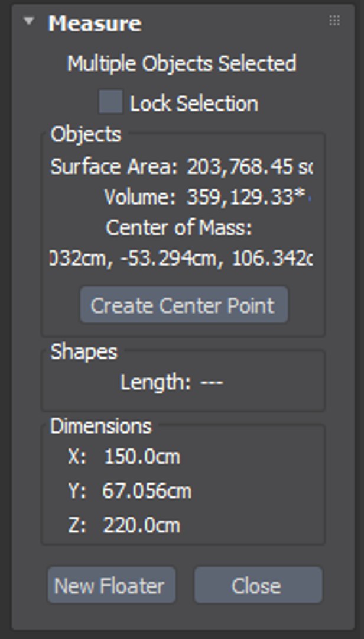Viewport: 364px width, 639px height.
Task: Click the Shapes group label
Action: click(83, 352)
